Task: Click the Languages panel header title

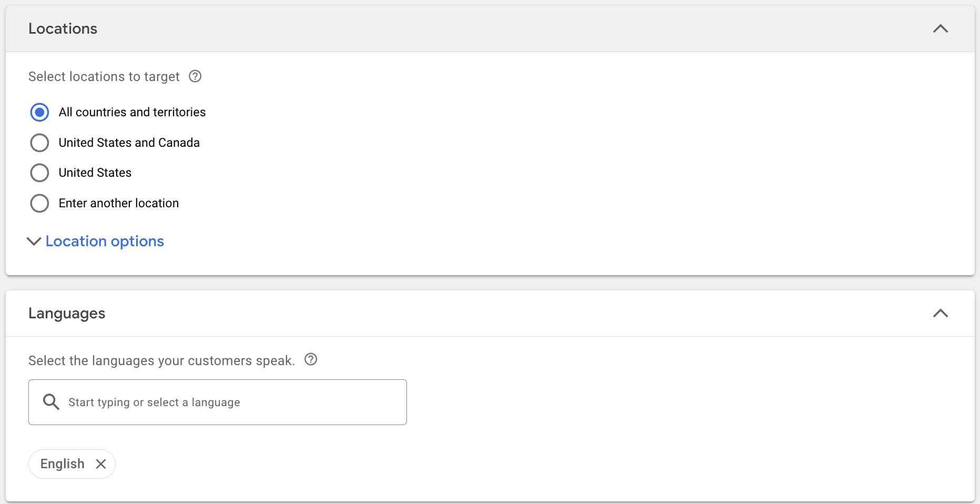Action: [x=67, y=314]
